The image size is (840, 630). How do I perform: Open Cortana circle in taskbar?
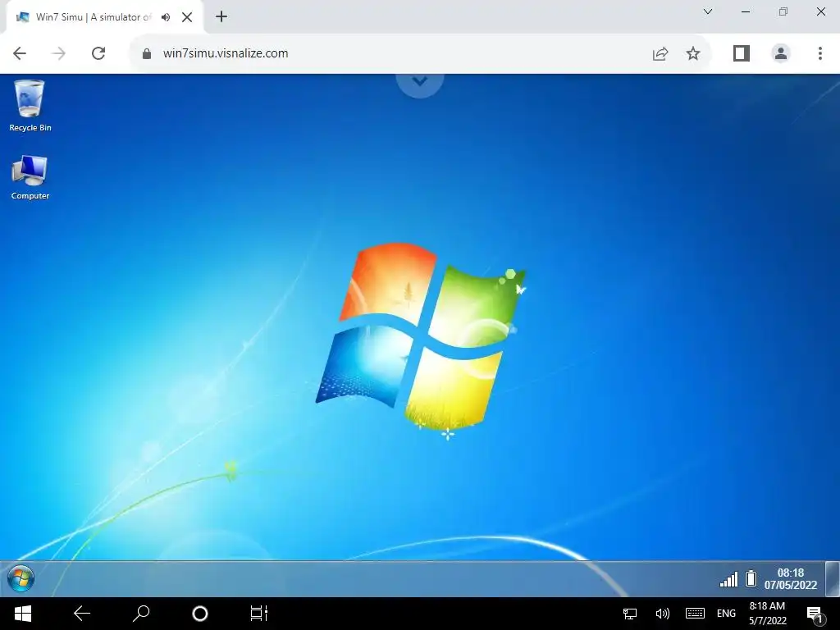[200, 614]
